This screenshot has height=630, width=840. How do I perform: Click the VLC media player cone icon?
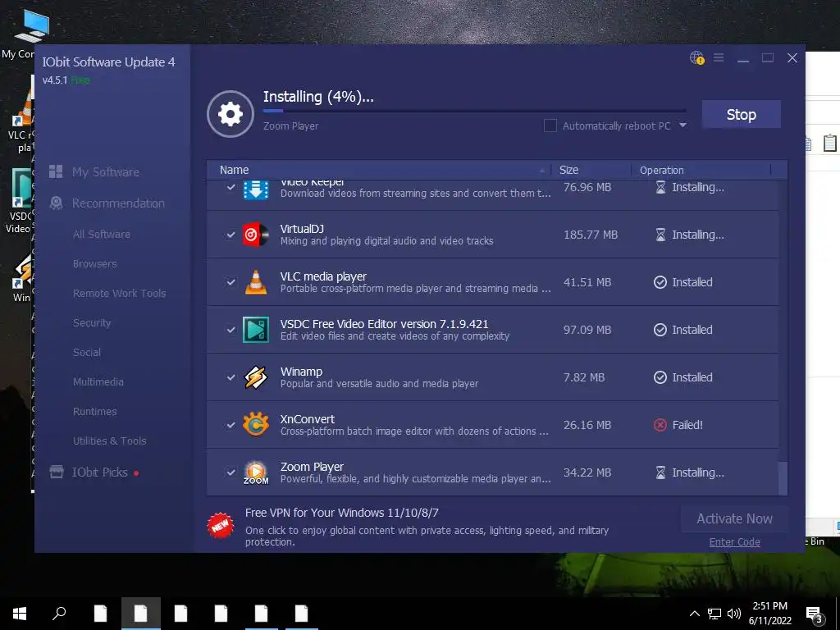pyautogui.click(x=256, y=282)
